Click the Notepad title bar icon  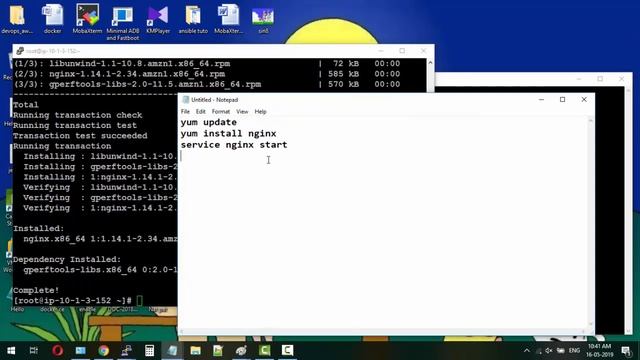[186, 100]
